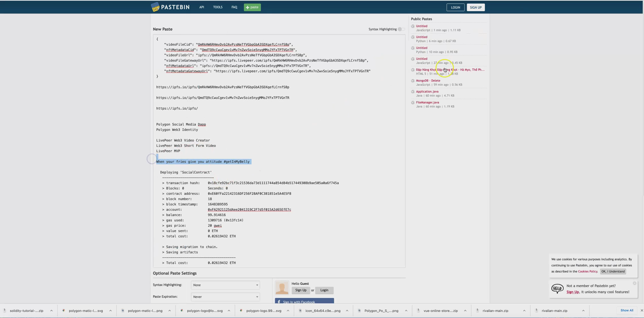The height and width of the screenshot is (318, 644).
Task: Expand options for polygon-logo.99 svg download
Action: [x=288, y=311]
